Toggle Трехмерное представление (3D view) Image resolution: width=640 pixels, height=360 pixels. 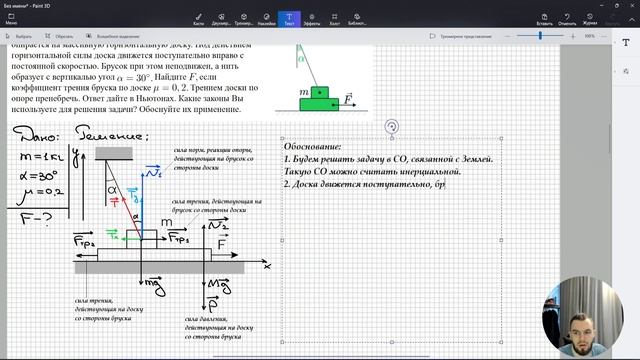coord(461,36)
